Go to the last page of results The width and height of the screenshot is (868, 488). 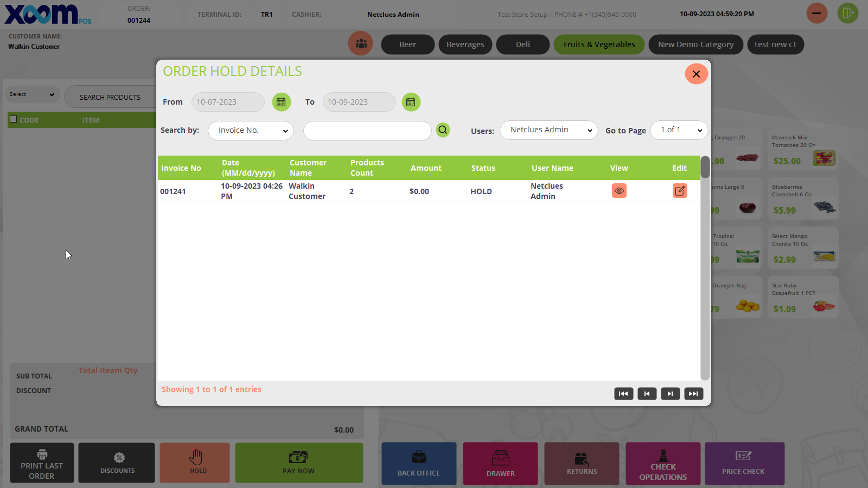(x=693, y=394)
